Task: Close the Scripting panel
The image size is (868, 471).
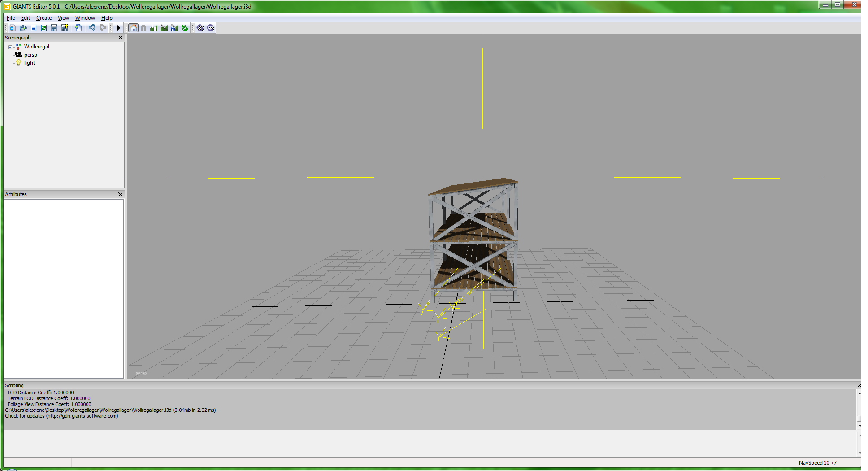Action: pos(859,385)
